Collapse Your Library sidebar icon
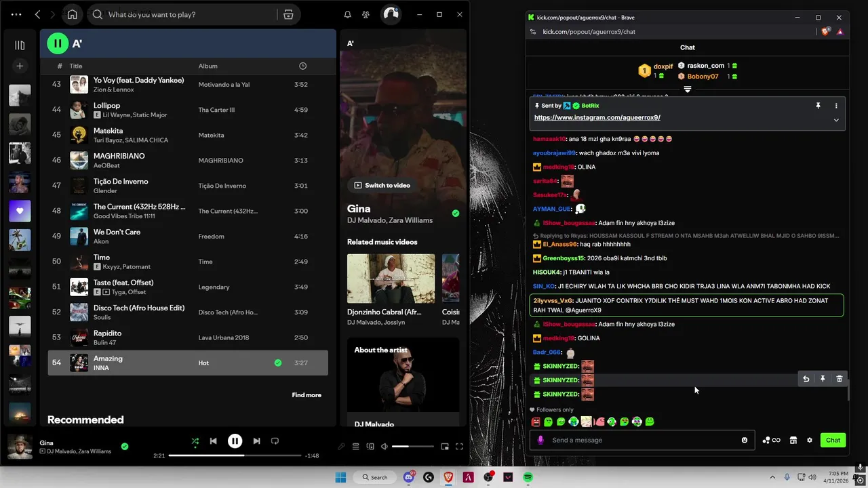This screenshot has height=488, width=868. pyautogui.click(x=20, y=45)
